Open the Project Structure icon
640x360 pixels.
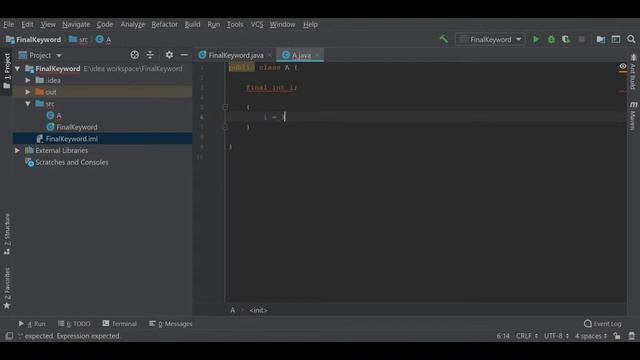pos(600,39)
